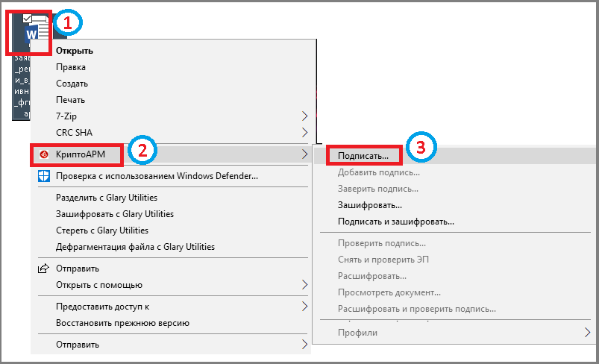Screen dimensions: 599x364
Task: Expand the 7-Zip submenu arrow
Action: (304, 116)
